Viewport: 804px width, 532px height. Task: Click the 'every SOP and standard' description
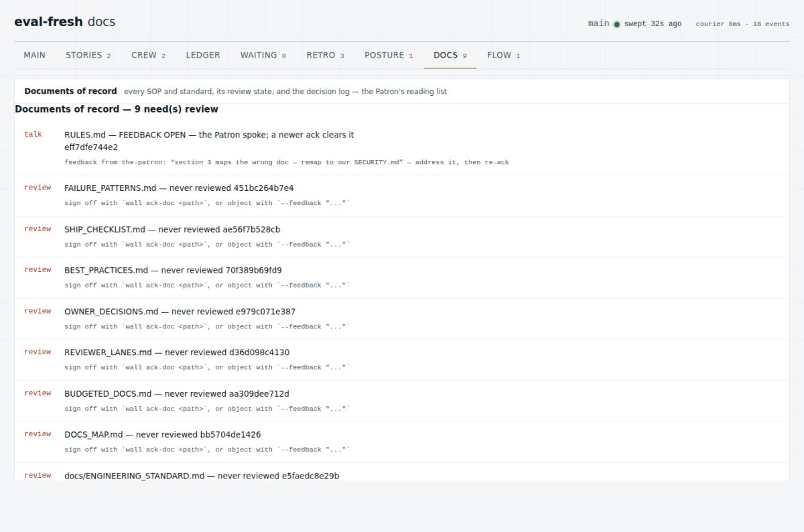(285, 91)
